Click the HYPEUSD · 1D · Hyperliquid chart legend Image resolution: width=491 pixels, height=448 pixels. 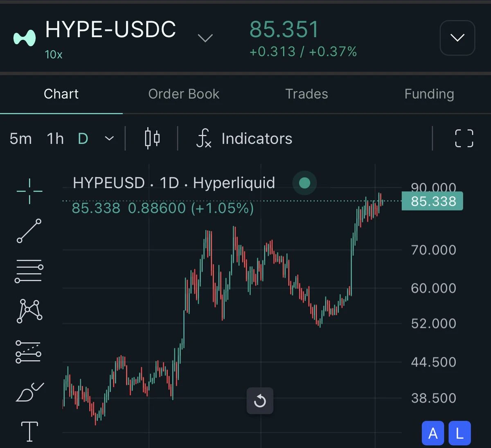pos(174,183)
